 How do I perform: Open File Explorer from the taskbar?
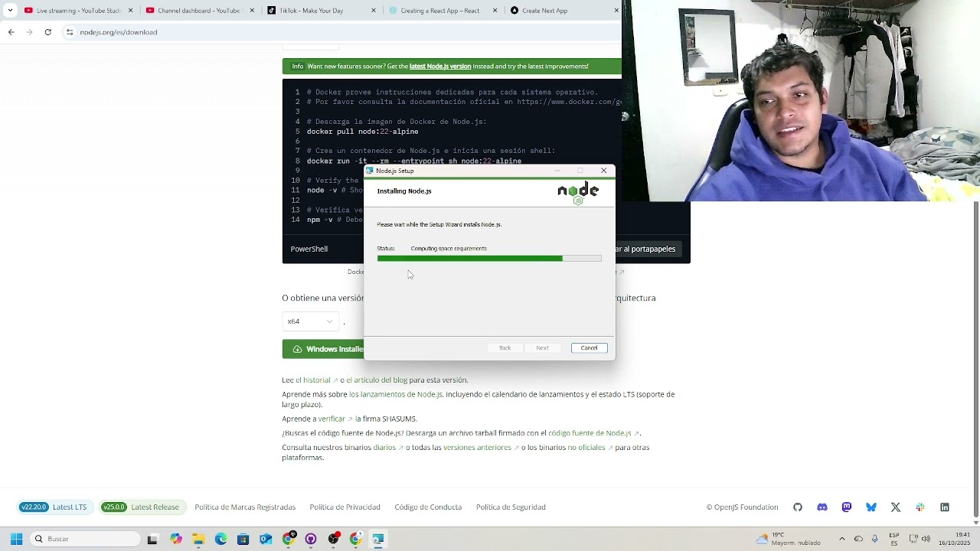click(x=198, y=539)
